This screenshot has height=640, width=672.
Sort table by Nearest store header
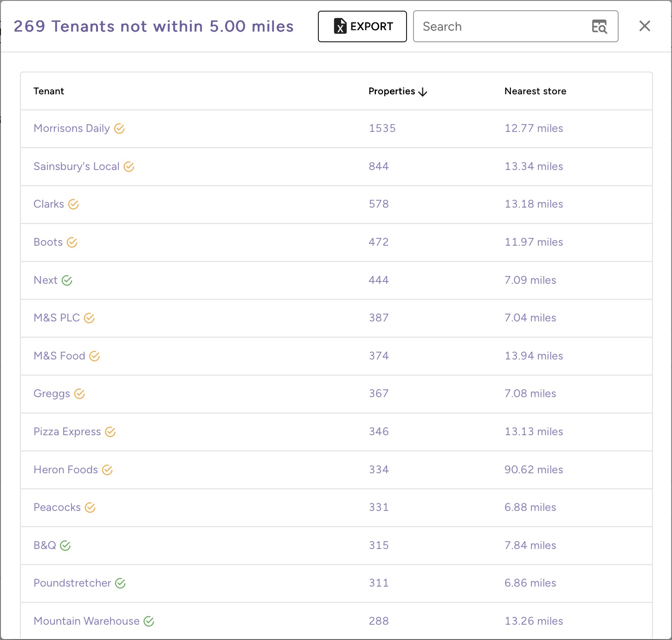(x=535, y=91)
